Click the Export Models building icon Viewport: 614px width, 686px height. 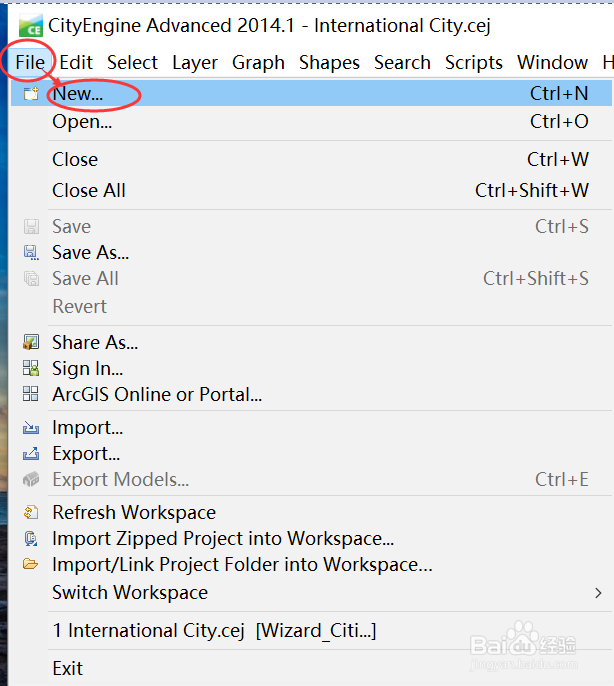(31, 480)
